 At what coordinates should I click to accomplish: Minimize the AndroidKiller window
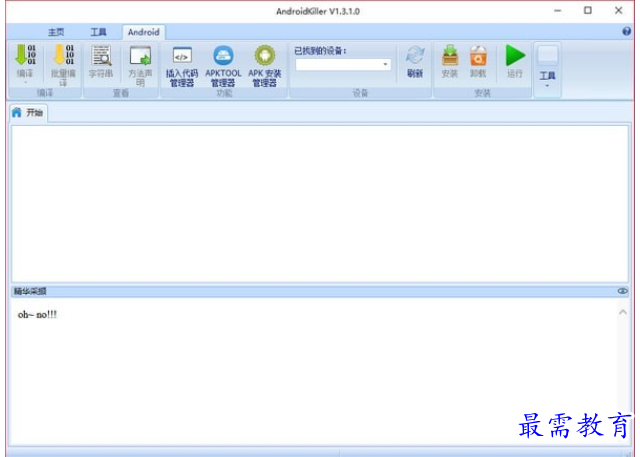(558, 11)
